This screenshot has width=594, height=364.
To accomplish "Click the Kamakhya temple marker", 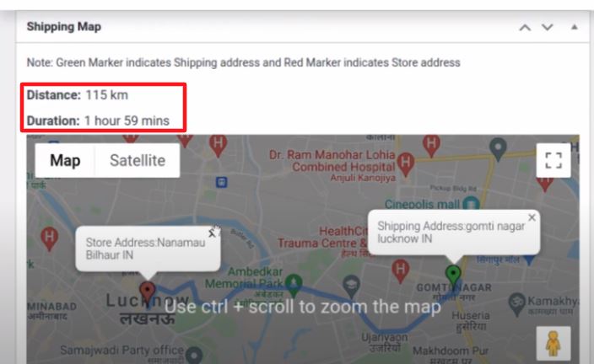I will (x=516, y=304).
